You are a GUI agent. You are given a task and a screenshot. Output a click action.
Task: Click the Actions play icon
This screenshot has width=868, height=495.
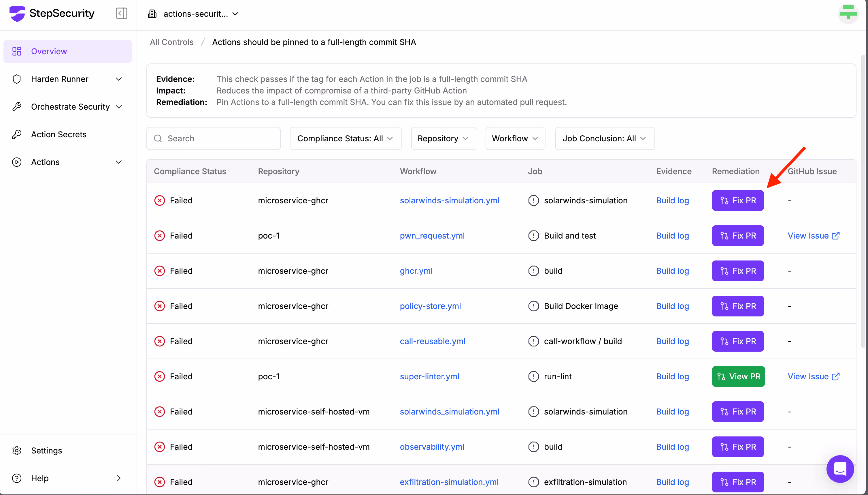[17, 162]
